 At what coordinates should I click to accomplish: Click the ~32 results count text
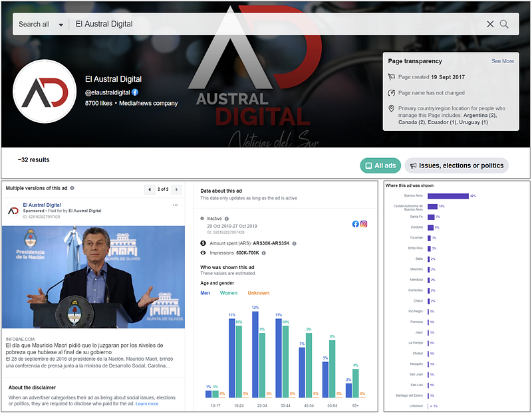point(34,160)
